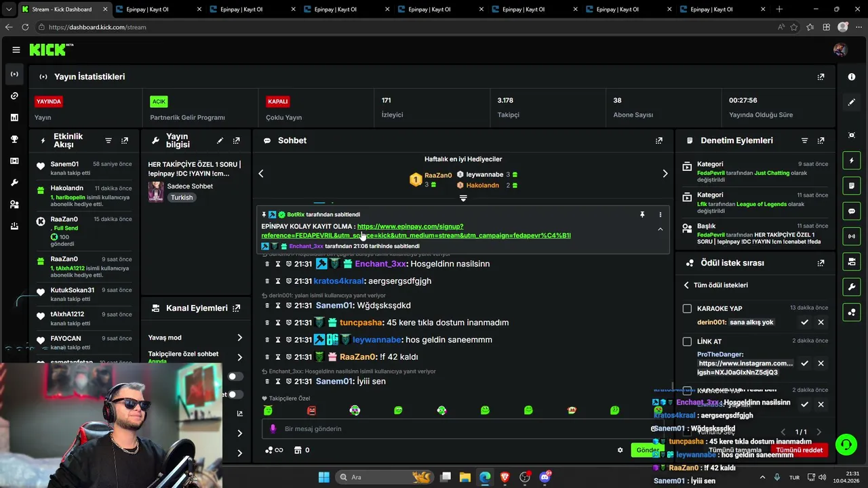Click the link icon in left sidebar
Viewport: 868px width, 488px height.
pyautogui.click(x=14, y=96)
